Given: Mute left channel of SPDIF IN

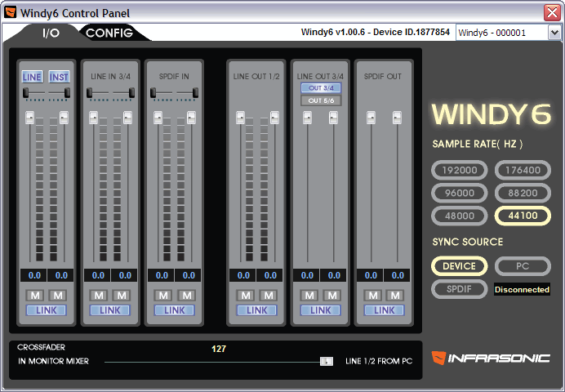Looking at the screenshot, I should click(163, 296).
